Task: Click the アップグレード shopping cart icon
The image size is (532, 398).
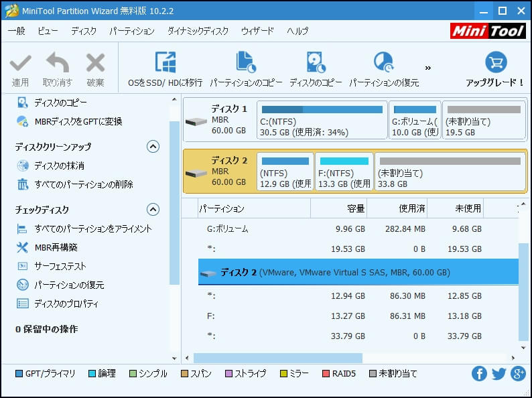Action: [496, 62]
